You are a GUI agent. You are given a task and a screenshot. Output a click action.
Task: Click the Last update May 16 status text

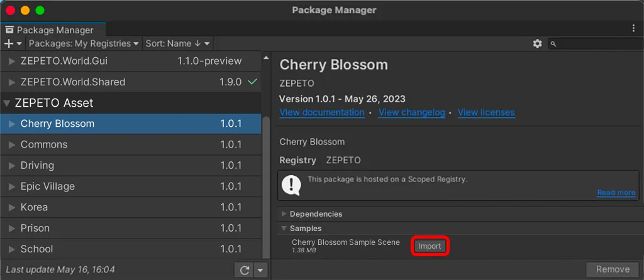click(60, 270)
